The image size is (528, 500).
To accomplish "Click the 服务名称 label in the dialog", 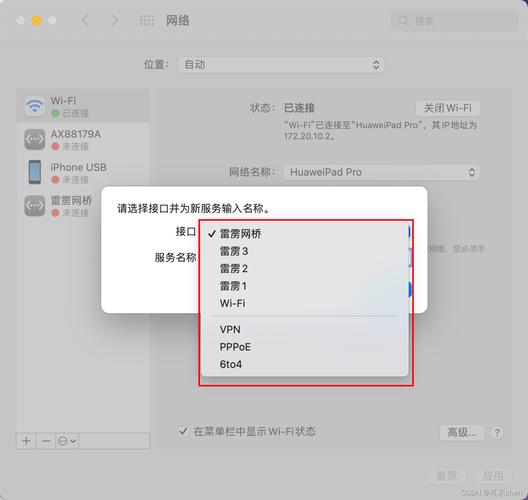I will pos(175,258).
